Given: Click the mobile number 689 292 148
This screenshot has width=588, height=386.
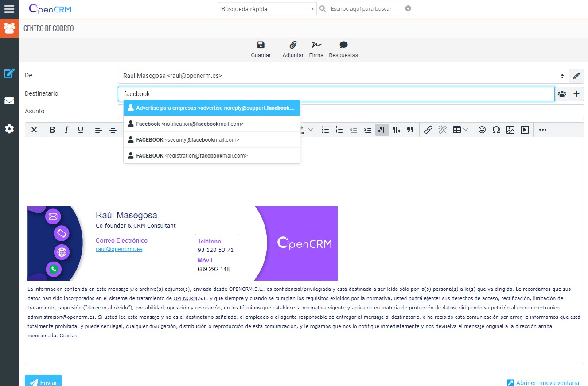Looking at the screenshot, I should [214, 269].
